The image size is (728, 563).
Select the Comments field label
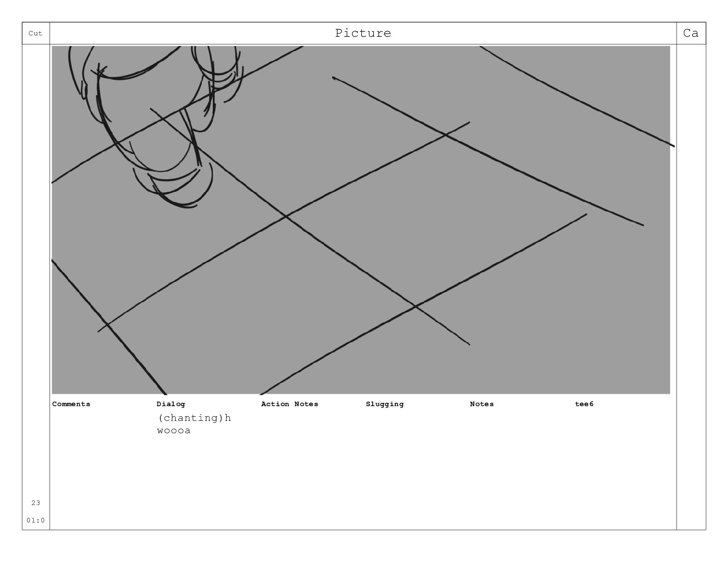[x=71, y=404]
